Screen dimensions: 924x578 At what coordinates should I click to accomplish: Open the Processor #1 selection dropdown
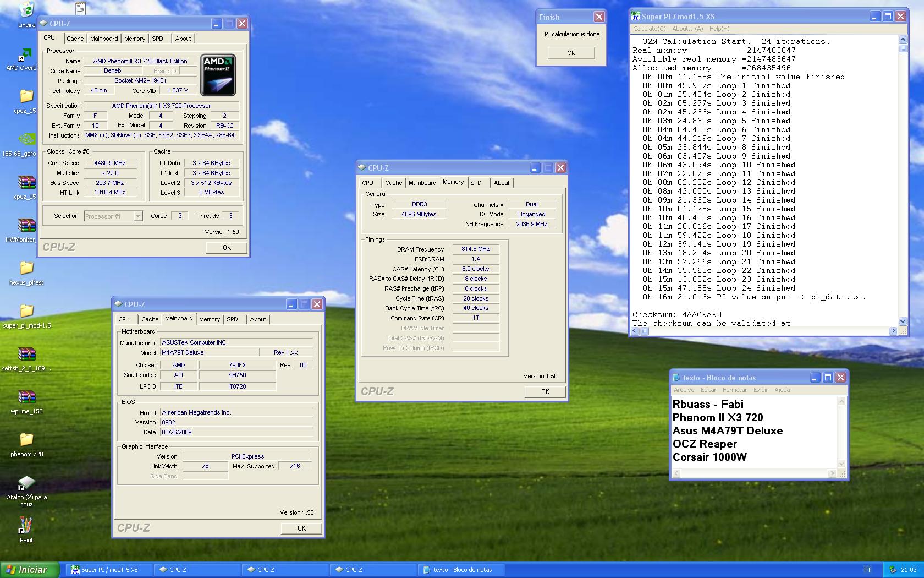[113, 216]
